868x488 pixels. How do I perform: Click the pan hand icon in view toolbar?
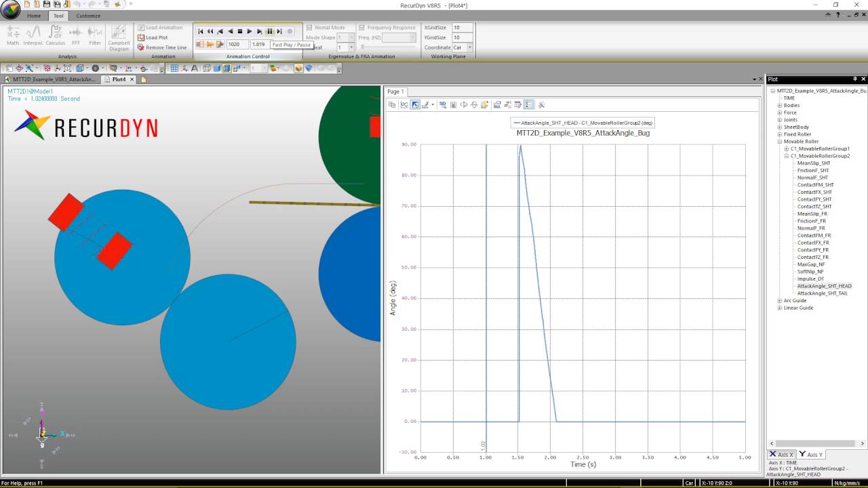tap(9, 68)
